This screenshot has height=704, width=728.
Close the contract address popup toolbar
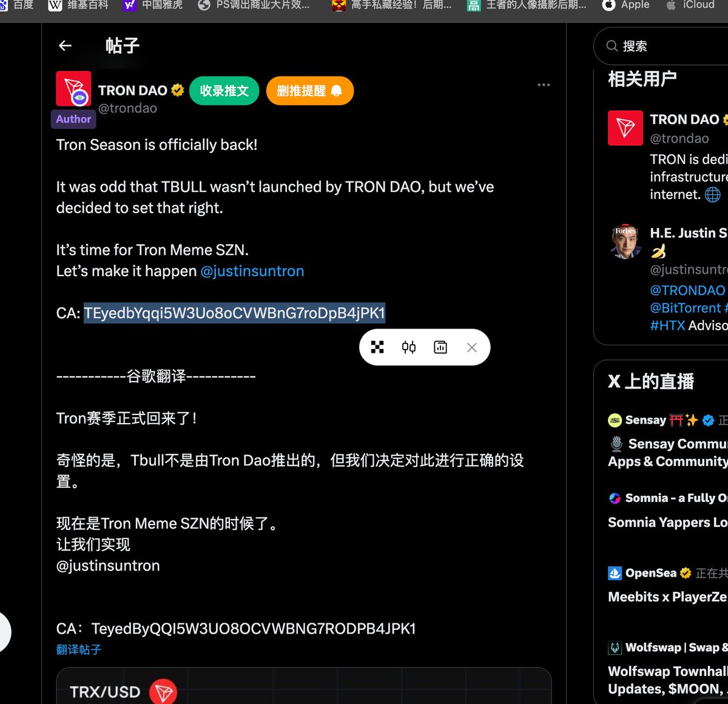(472, 348)
